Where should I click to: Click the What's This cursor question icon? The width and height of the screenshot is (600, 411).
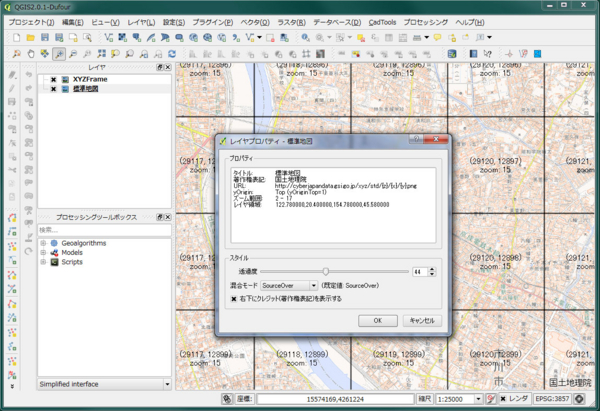(x=488, y=54)
